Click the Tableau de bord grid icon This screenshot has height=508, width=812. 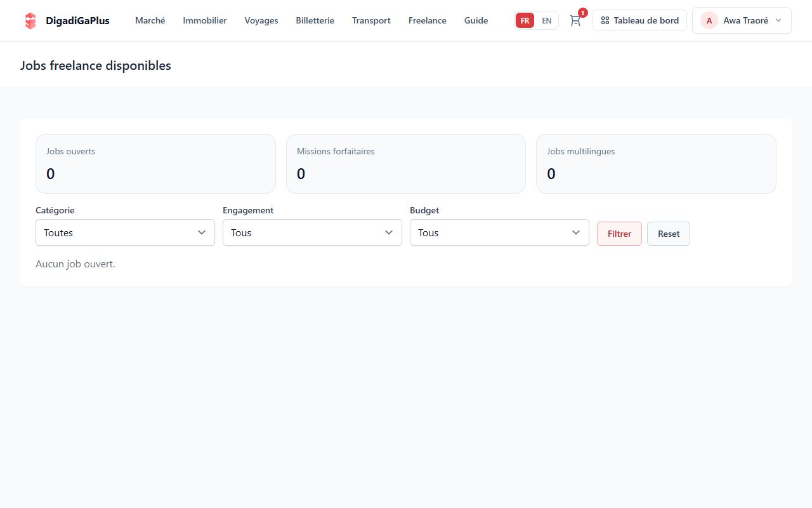point(605,20)
